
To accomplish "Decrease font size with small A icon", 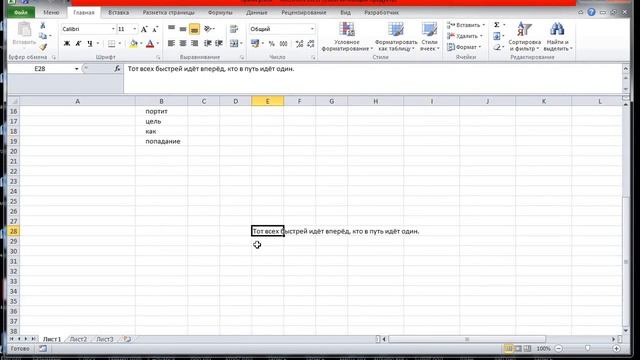I will coord(155,29).
